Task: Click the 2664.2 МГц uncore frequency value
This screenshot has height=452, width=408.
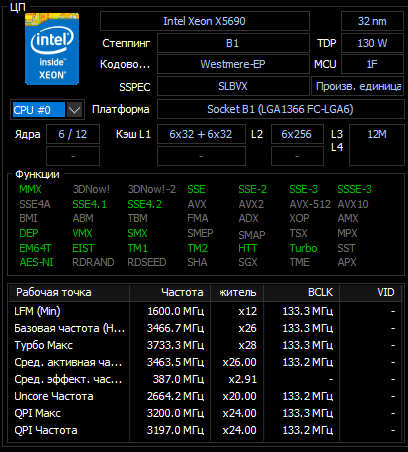Action: pos(175,396)
